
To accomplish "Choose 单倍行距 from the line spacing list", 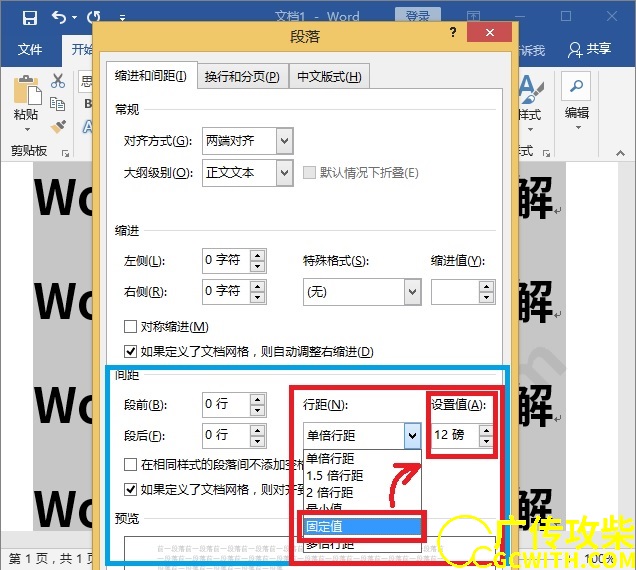I will tap(363, 458).
